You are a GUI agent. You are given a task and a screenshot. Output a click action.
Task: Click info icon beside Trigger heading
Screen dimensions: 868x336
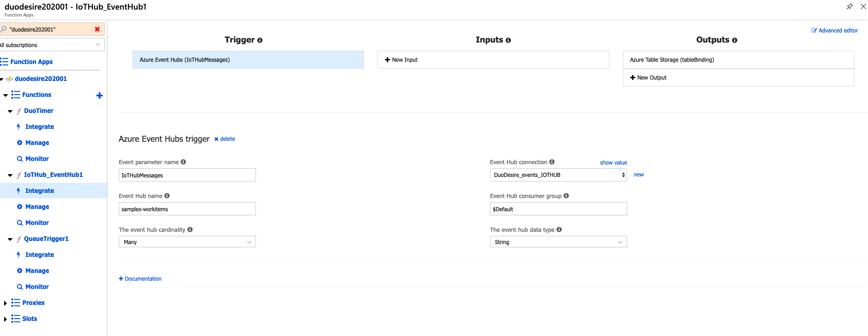pos(260,40)
